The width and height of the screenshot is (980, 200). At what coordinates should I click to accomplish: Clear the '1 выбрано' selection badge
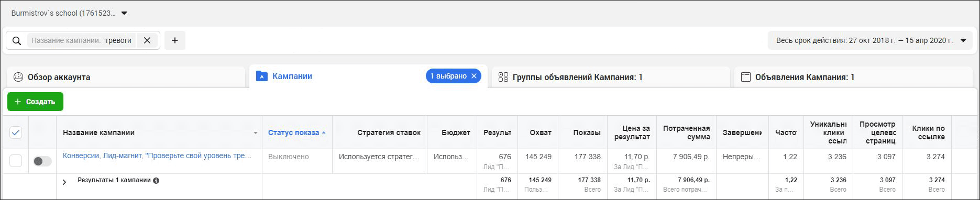[474, 76]
